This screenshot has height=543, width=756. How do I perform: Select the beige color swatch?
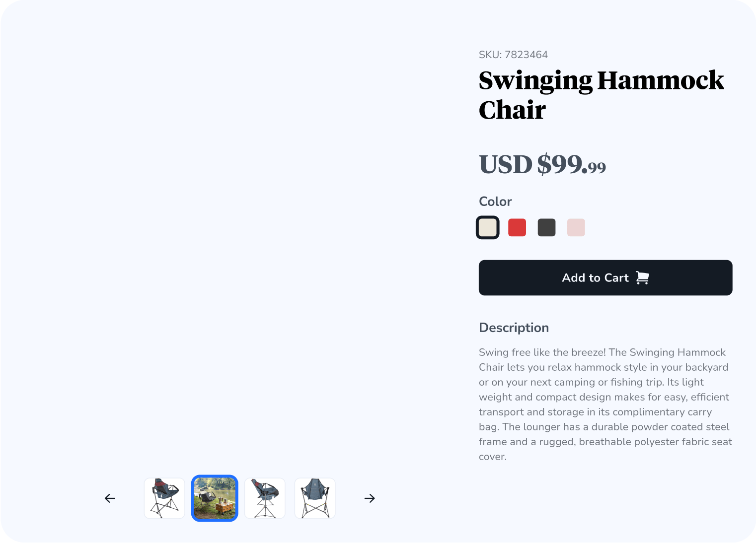[x=487, y=228]
